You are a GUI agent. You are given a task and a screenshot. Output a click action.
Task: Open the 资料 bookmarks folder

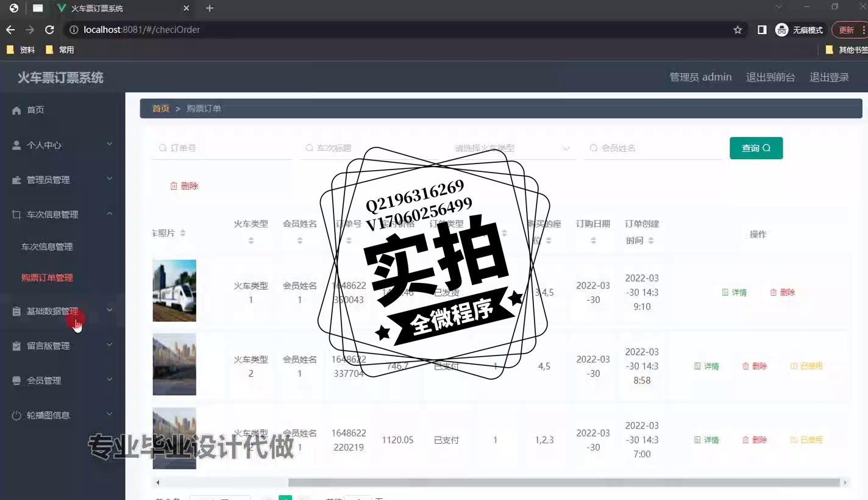(x=21, y=50)
